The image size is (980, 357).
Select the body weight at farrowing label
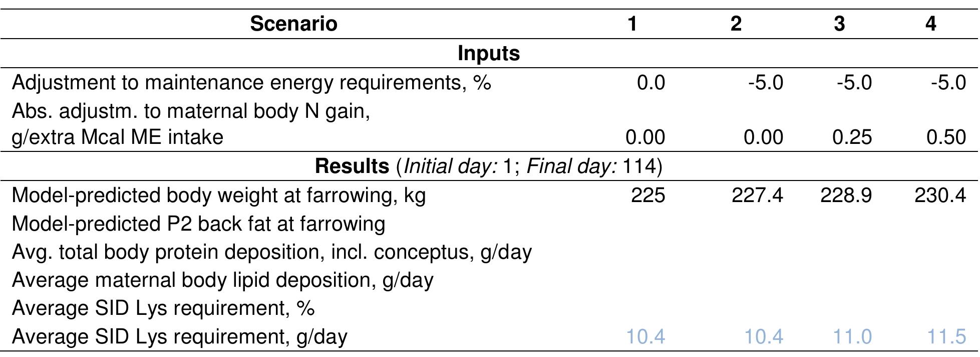tap(218, 195)
